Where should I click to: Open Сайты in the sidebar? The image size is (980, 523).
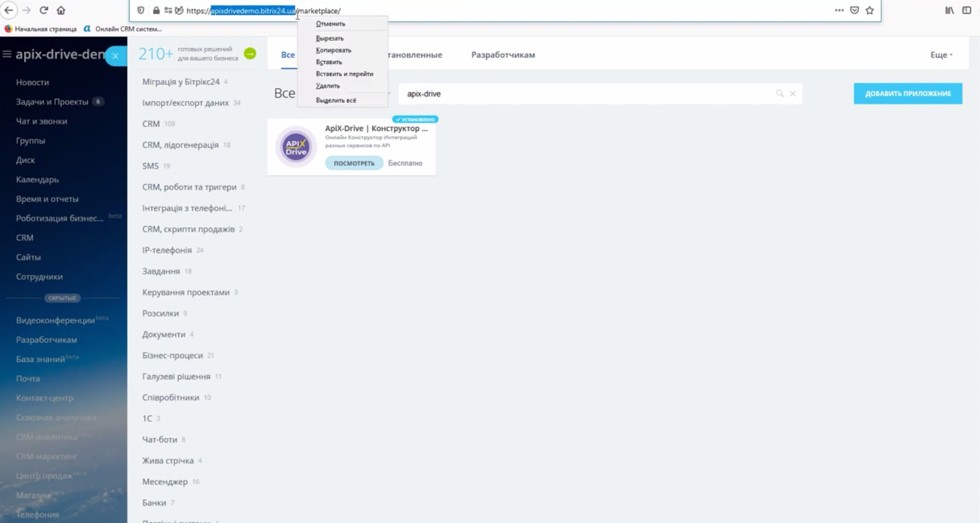click(x=28, y=257)
